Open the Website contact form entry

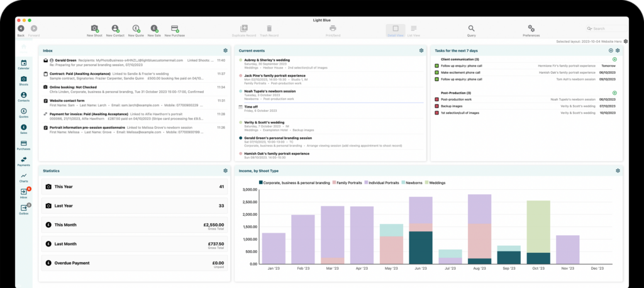[135, 102]
